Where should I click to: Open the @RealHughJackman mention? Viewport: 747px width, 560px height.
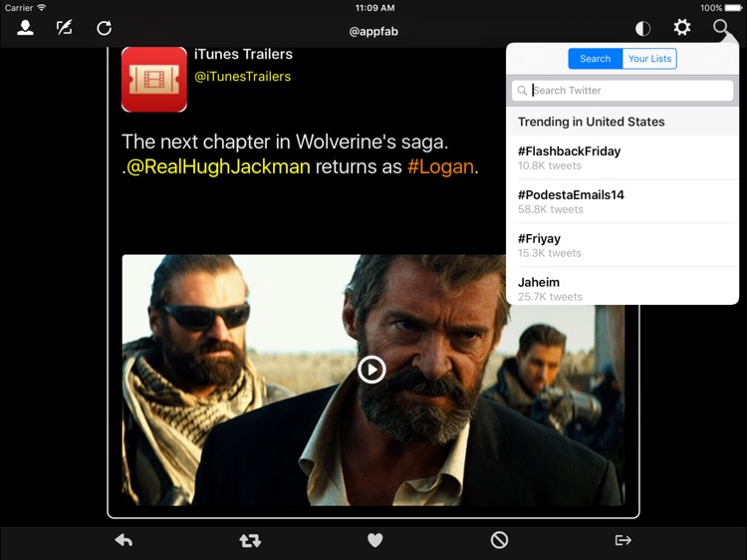[x=218, y=166]
